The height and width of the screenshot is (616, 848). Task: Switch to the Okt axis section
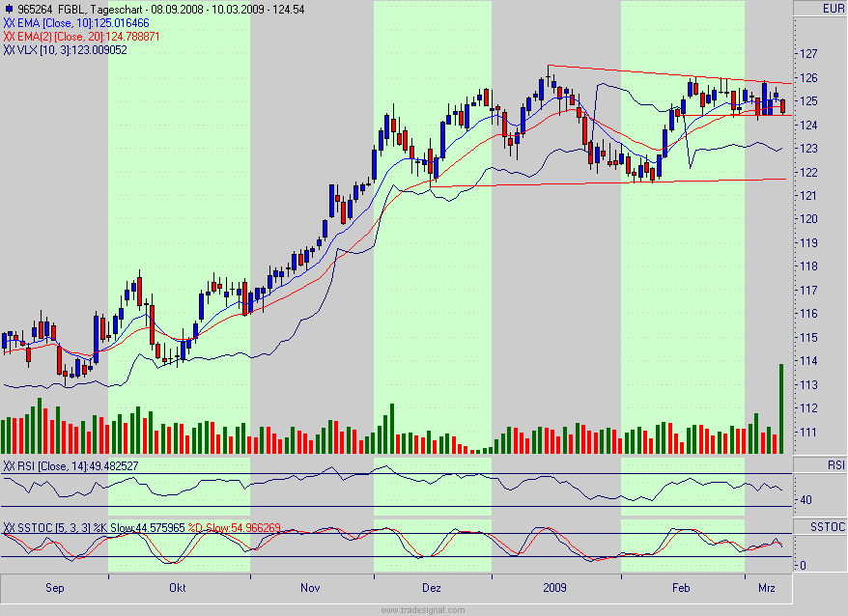coord(177,586)
